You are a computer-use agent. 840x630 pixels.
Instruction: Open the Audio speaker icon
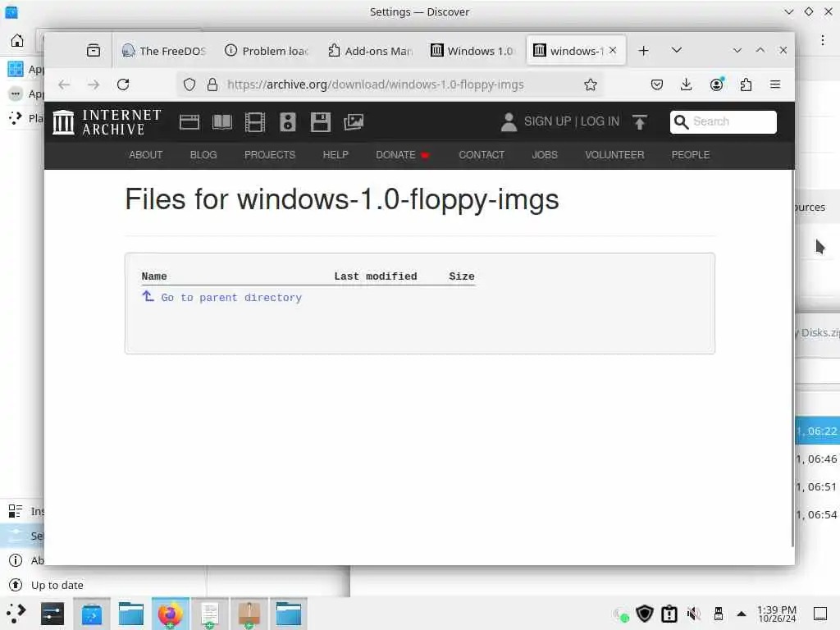[288, 122]
